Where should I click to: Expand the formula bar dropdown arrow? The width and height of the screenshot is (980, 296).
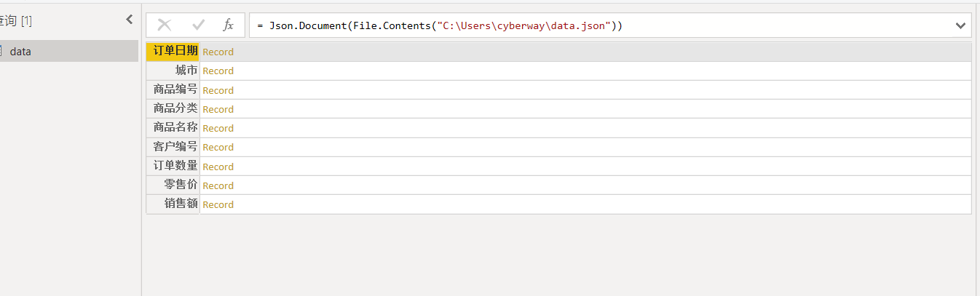coord(960,25)
